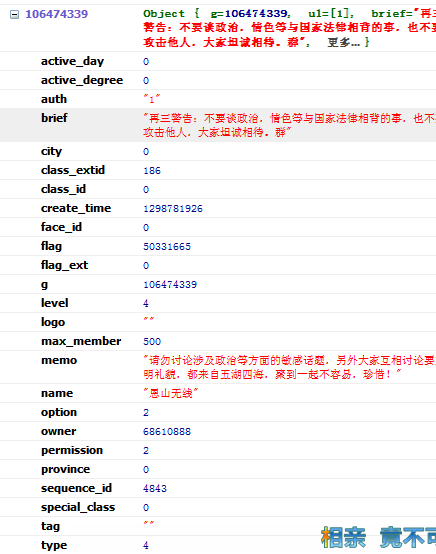Select the tag property name
Image resolution: width=436 pixels, height=554 pixels.
(51, 526)
